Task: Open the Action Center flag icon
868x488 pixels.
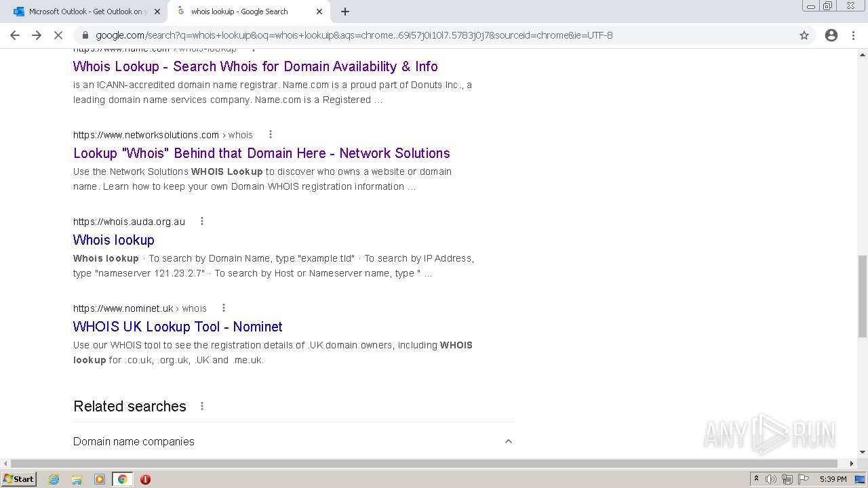Action: pos(804,479)
